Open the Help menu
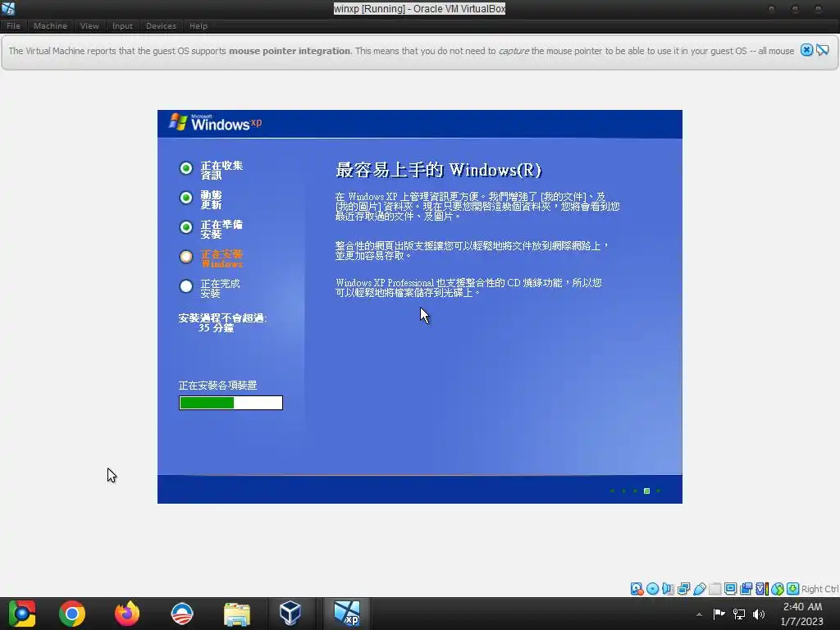The image size is (840, 630). [x=199, y=25]
